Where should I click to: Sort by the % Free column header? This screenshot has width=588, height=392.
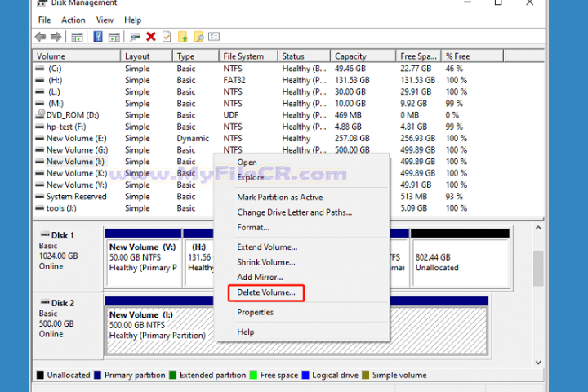[472, 56]
